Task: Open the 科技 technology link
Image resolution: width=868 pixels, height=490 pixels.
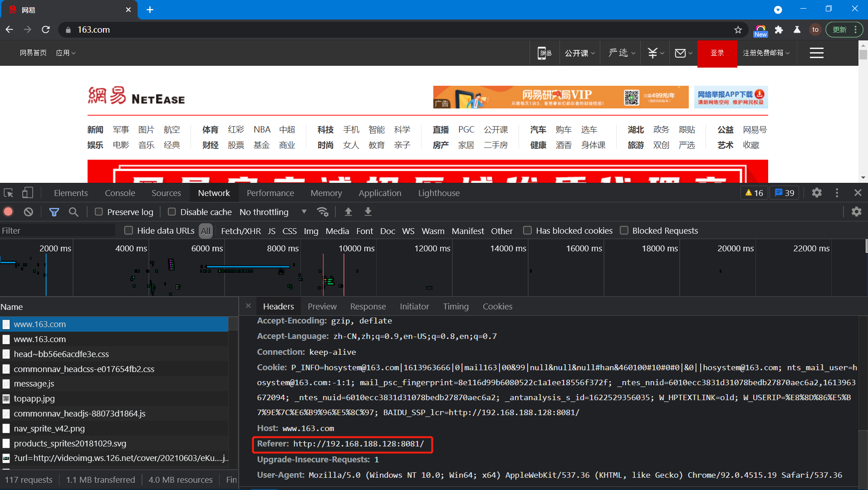Action: pos(325,130)
